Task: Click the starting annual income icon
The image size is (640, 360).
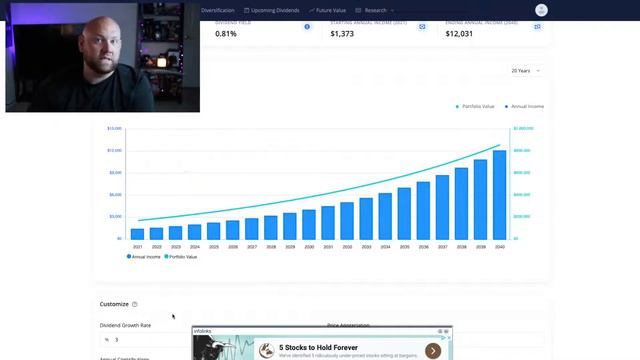Action: [422, 27]
